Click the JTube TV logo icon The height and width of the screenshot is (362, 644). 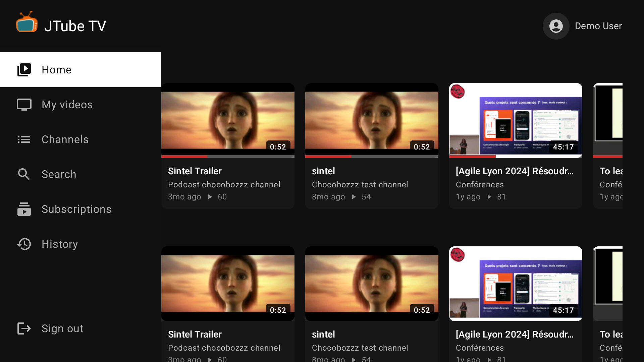[x=27, y=22]
